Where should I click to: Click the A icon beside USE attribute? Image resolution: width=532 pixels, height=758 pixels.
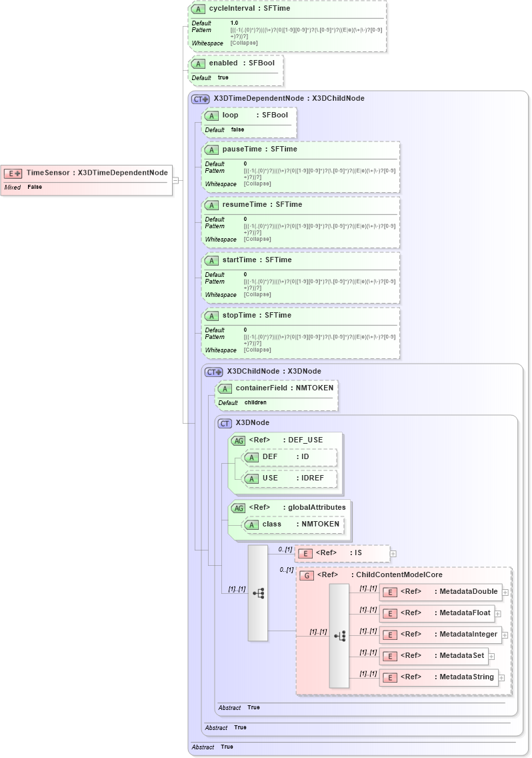252,478
